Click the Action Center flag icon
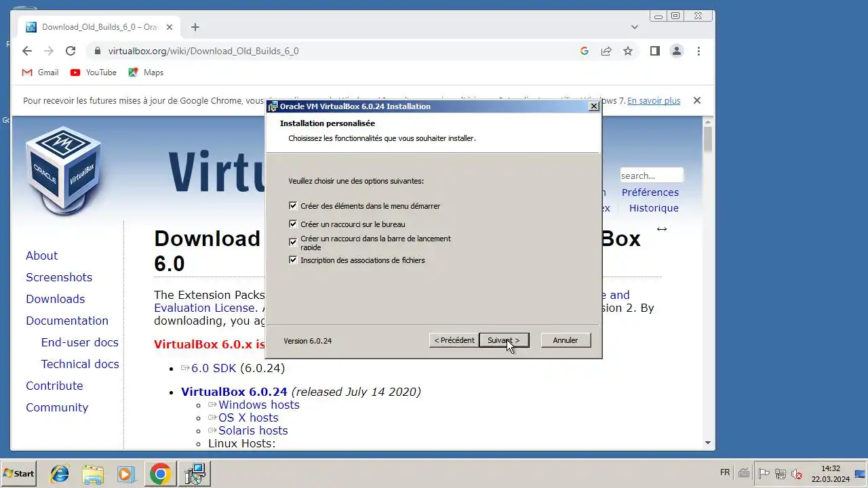The image size is (868, 488). coord(764,474)
